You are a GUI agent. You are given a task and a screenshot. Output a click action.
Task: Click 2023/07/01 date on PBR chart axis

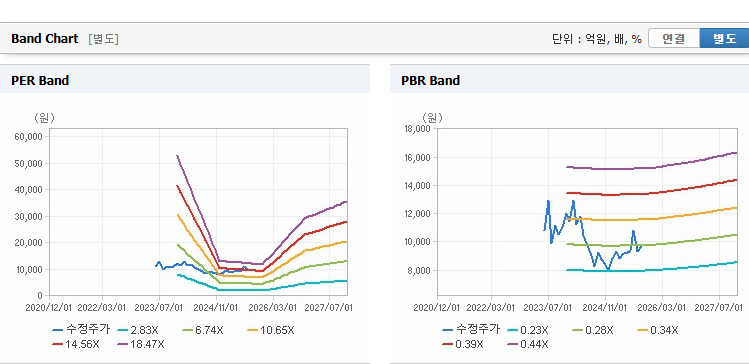point(548,307)
